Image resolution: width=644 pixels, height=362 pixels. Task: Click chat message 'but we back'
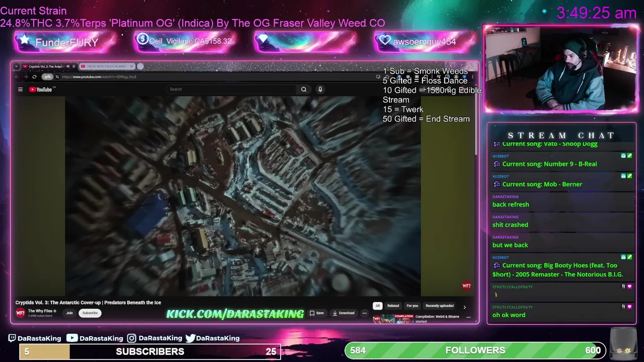coord(510,245)
